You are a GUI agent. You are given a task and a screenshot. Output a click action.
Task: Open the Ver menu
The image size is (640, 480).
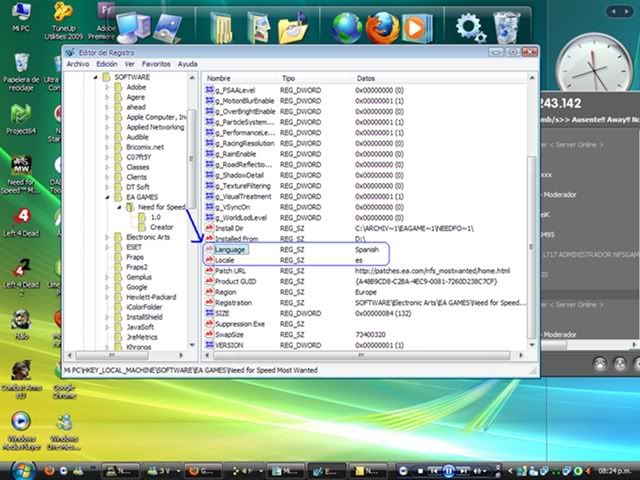click(129, 64)
